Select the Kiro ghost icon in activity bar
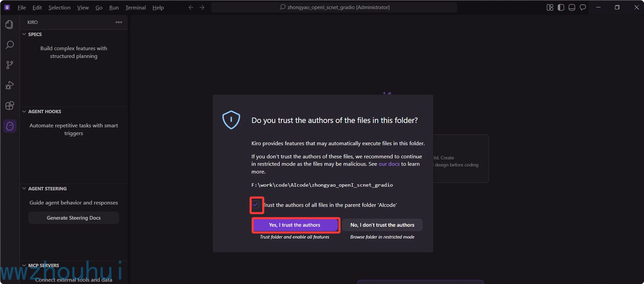The width and height of the screenshot is (644, 284). pyautogui.click(x=9, y=126)
